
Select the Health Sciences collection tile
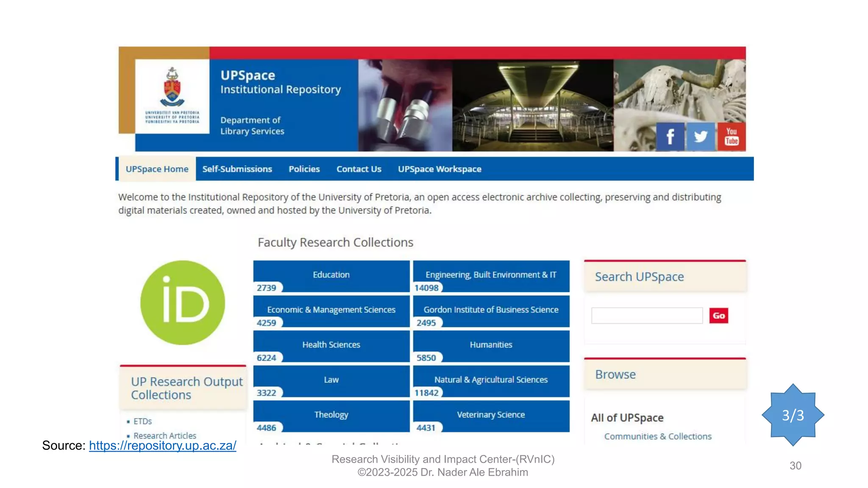point(331,345)
